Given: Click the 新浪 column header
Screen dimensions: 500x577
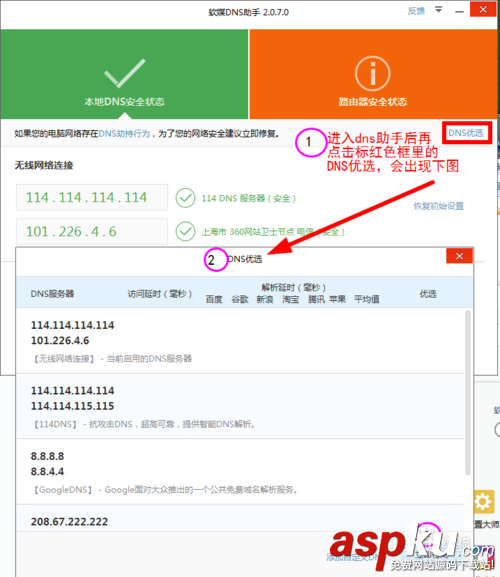Looking at the screenshot, I should [x=265, y=300].
